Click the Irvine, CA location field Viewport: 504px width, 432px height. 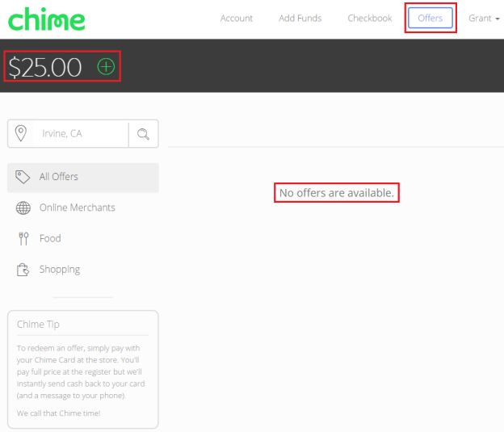tap(80, 134)
